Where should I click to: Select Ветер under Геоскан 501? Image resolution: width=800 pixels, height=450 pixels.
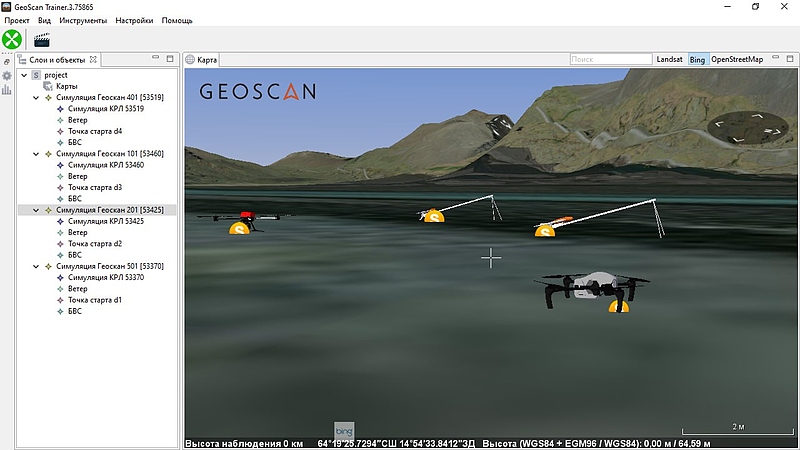click(x=78, y=289)
